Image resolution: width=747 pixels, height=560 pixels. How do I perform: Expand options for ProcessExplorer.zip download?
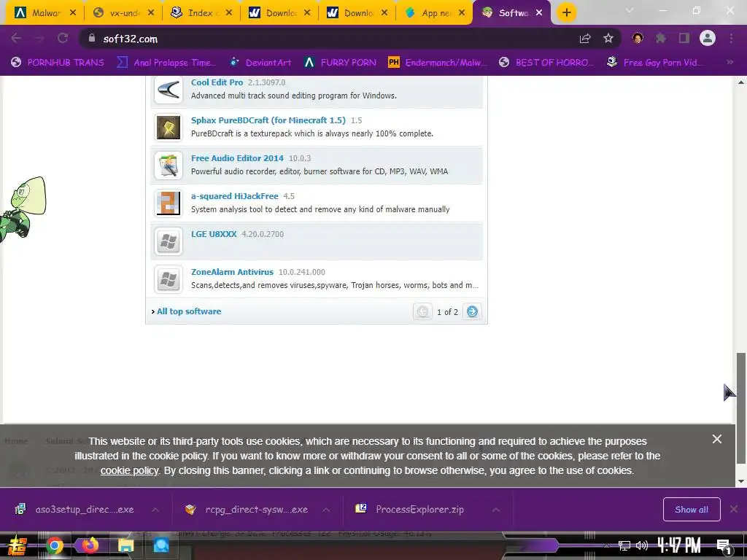click(x=496, y=510)
